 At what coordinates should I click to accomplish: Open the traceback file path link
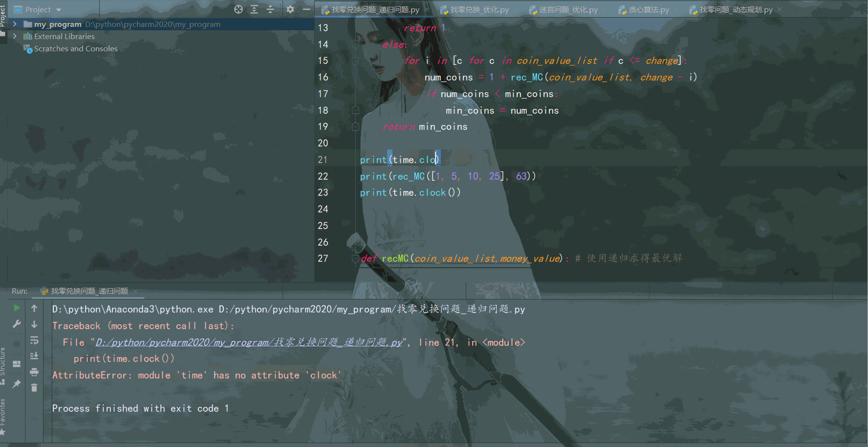[x=249, y=342]
